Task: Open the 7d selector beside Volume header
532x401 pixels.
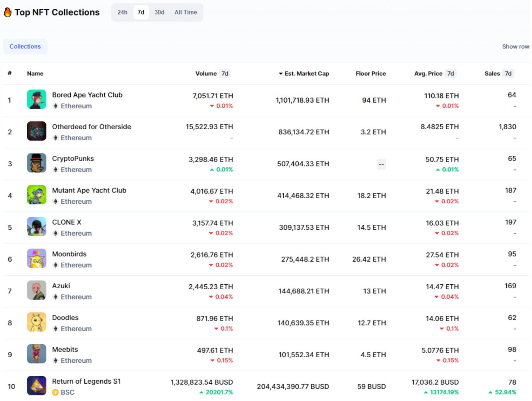Action: tap(225, 73)
